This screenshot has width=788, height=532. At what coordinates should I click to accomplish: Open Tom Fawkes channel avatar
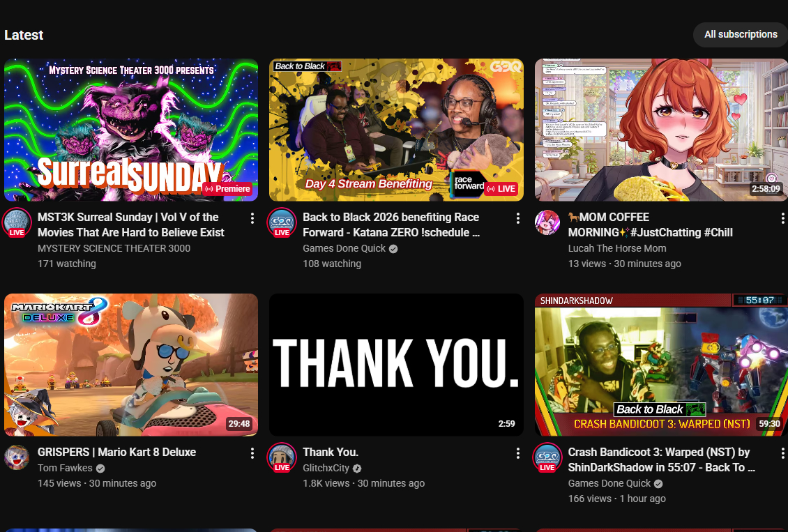(17, 457)
